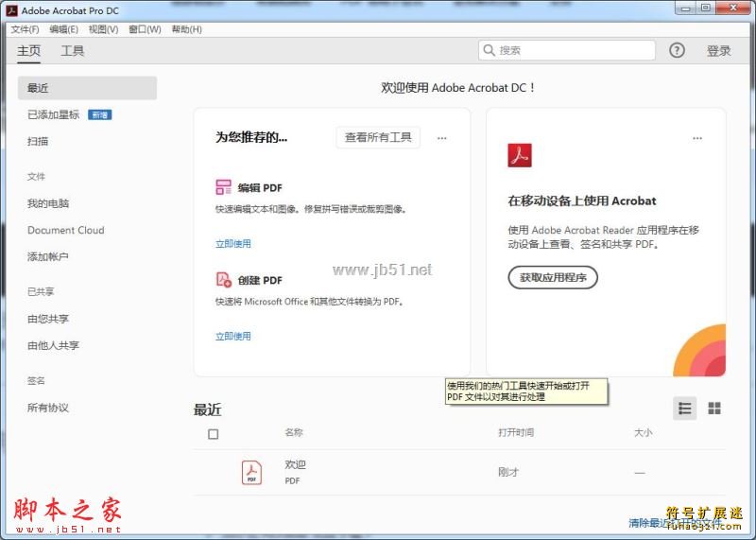Switch to the 主页 tab

click(x=29, y=51)
